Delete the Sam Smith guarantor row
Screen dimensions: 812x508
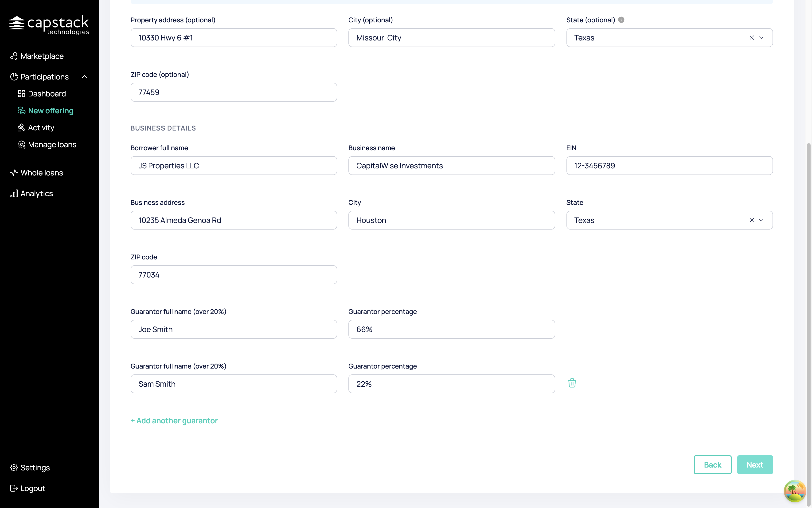tap(572, 383)
